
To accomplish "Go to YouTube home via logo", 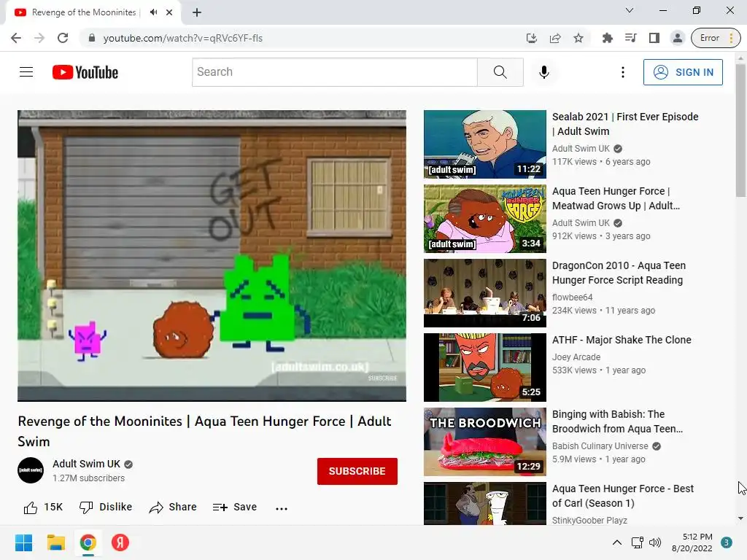I will tap(85, 72).
